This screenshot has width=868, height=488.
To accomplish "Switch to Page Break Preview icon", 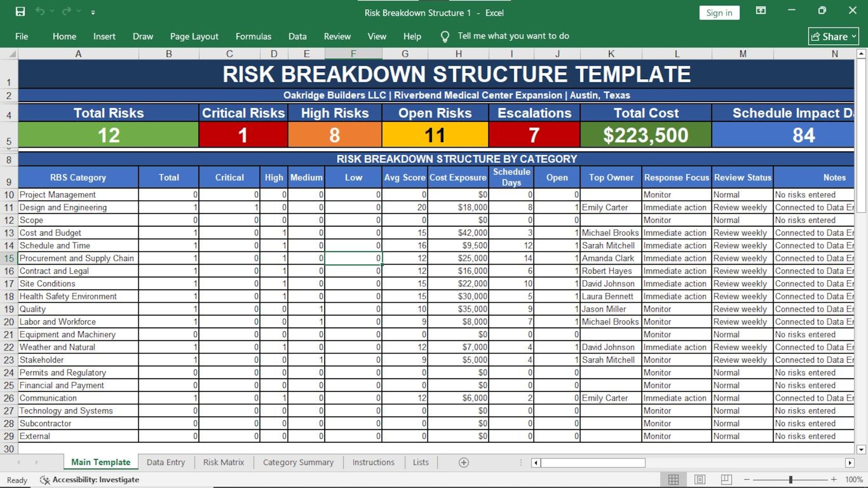I will [726, 480].
